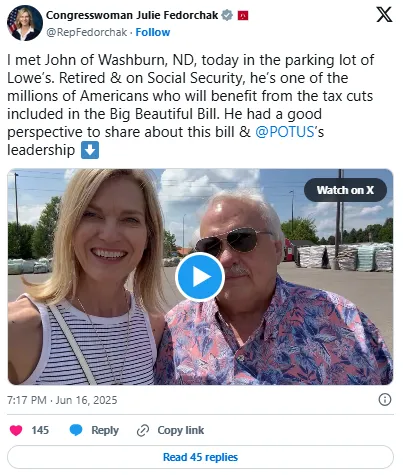This screenshot has width=403, height=475.
Task: Click the 145 likes count
Action: pos(40,430)
